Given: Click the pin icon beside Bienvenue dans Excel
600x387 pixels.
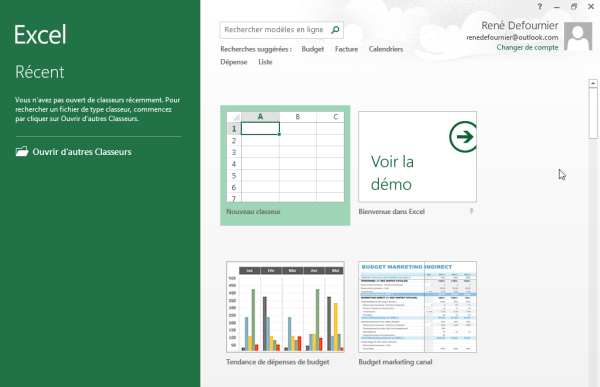Looking at the screenshot, I should point(471,211).
